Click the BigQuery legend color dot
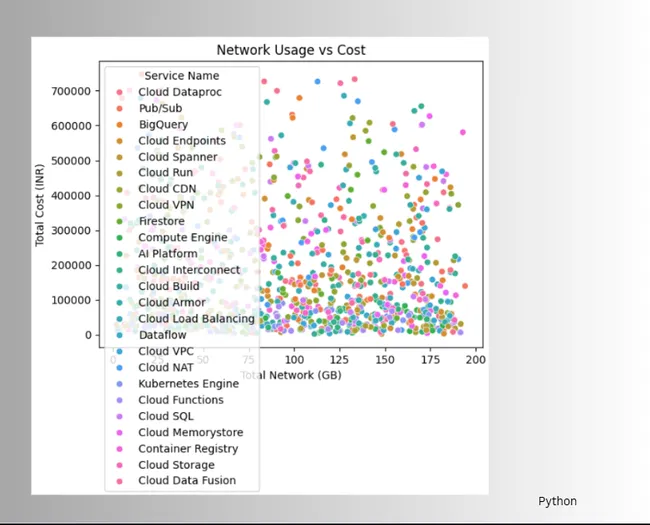The height and width of the screenshot is (525, 650). click(x=119, y=125)
